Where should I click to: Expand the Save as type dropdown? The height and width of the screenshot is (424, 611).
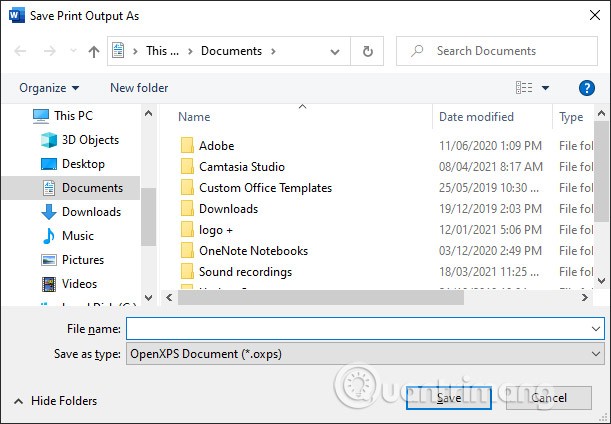coord(596,354)
